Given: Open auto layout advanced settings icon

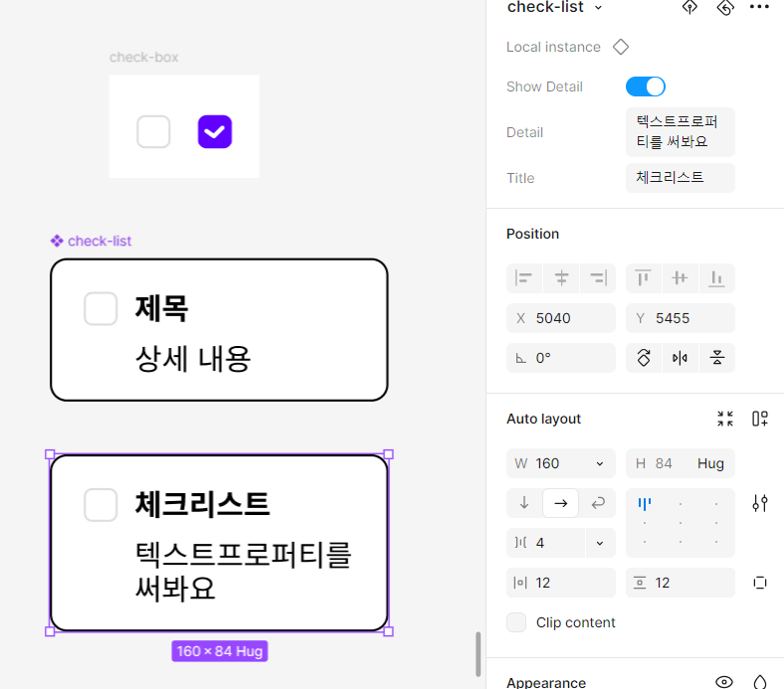Looking at the screenshot, I should (760, 503).
